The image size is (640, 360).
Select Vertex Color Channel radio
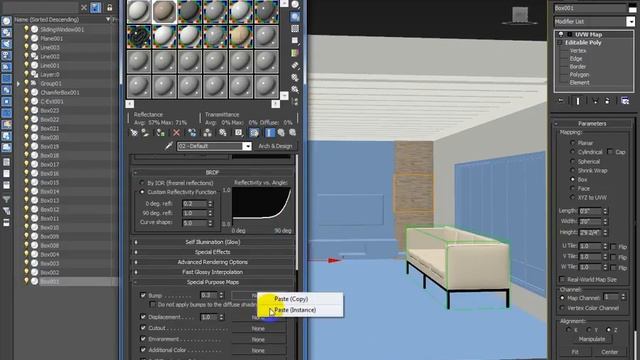click(562, 308)
